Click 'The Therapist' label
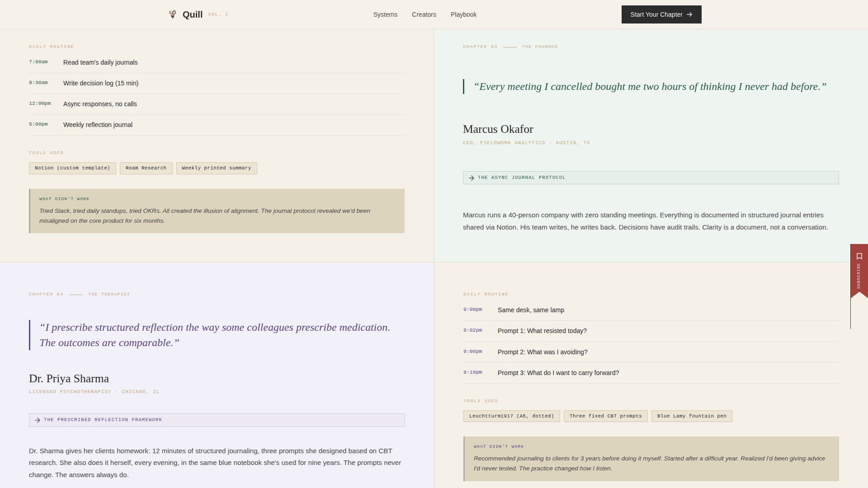This screenshot has width=868, height=488. click(x=109, y=294)
